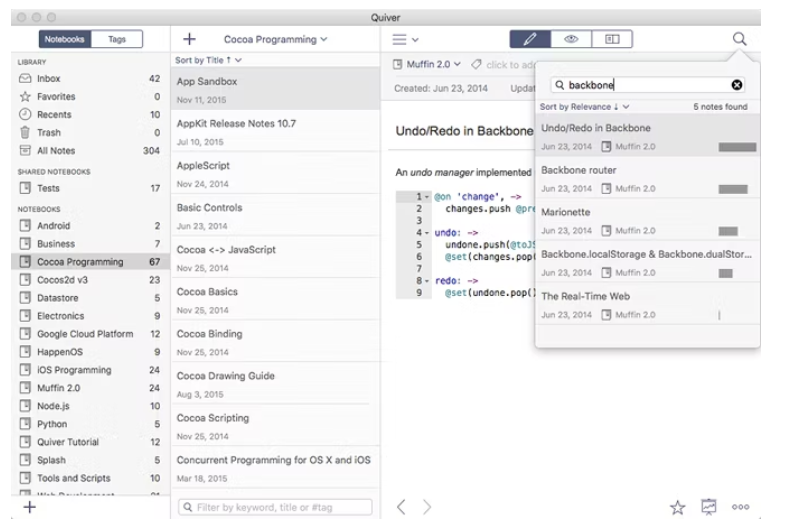The height and width of the screenshot is (530, 794).
Task: Open the Tests shared notebook
Action: (x=90, y=188)
